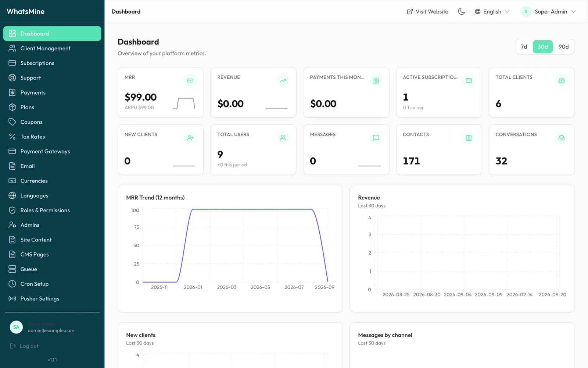The height and width of the screenshot is (368, 588).
Task: Expand the Super Admin account menu
Action: click(548, 11)
